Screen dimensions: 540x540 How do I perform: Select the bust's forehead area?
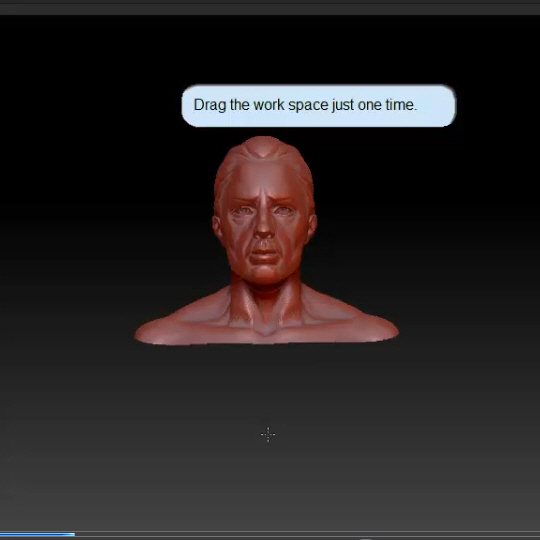pyautogui.click(x=263, y=179)
